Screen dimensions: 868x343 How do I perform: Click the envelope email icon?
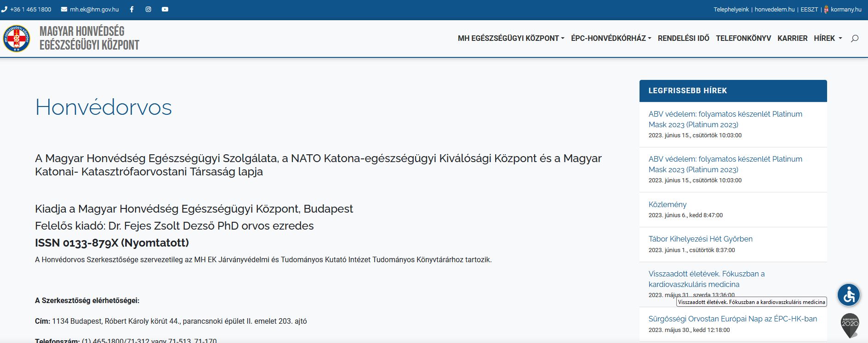click(x=64, y=9)
